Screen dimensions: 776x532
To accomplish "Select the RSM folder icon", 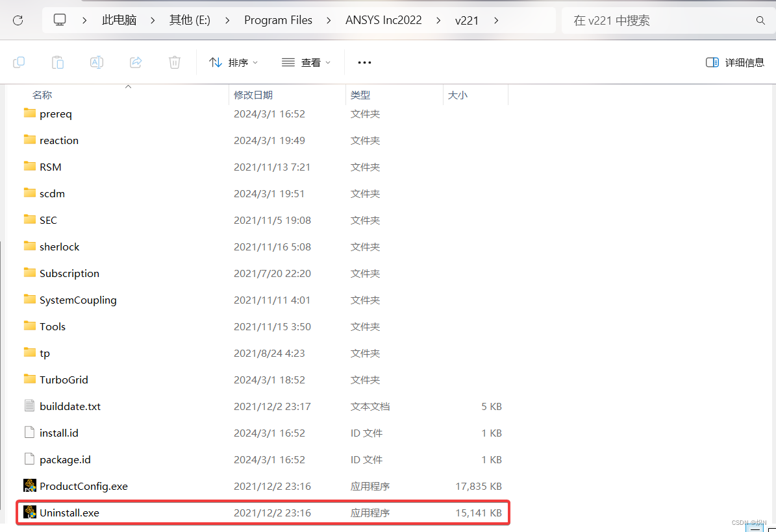I will (30, 166).
